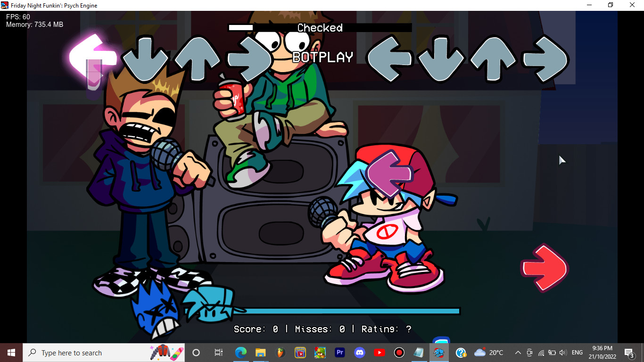Open Microsoft Edge from the taskbar

pos(241,353)
